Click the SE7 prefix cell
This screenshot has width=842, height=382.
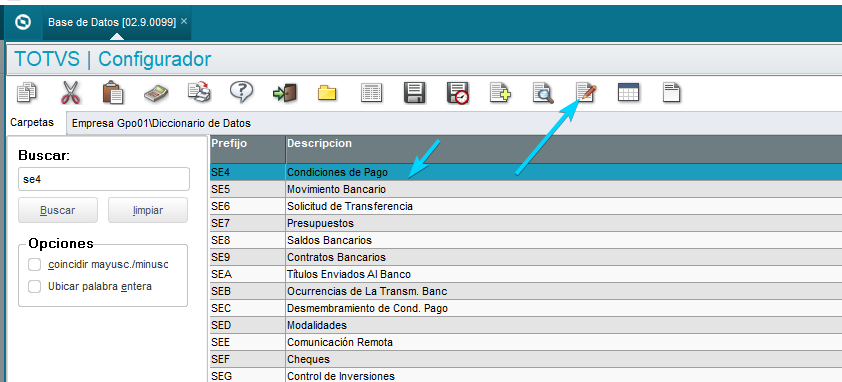coord(248,224)
